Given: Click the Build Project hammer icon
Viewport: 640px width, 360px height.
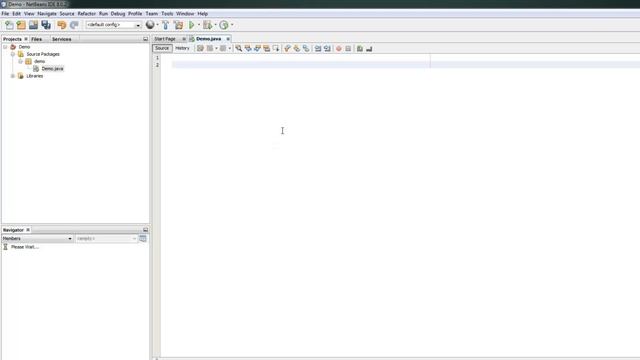Looking at the screenshot, I should (165, 25).
